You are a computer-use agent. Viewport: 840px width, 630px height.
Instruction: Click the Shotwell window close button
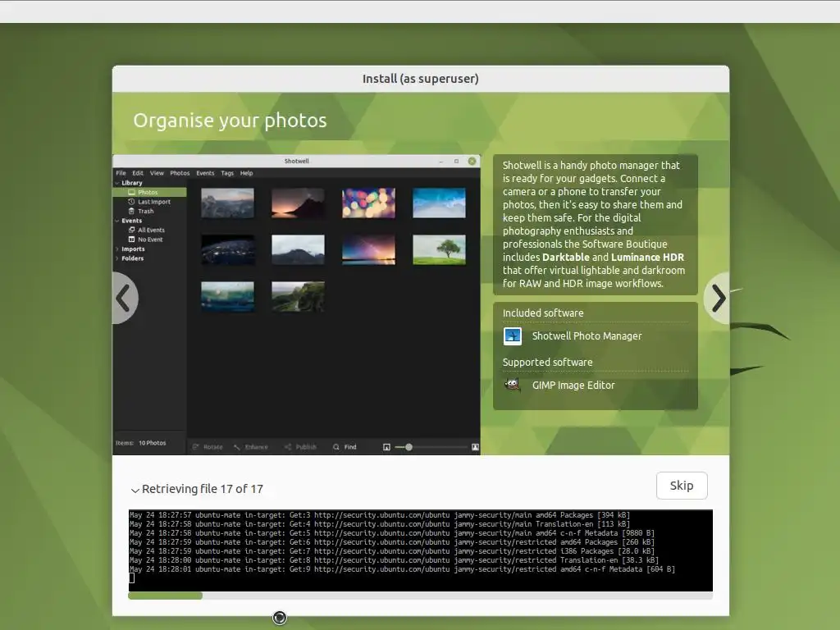click(472, 161)
